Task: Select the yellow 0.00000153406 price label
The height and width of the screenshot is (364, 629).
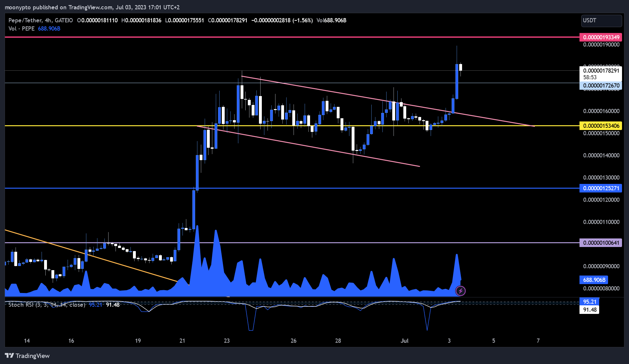Action: click(x=601, y=126)
